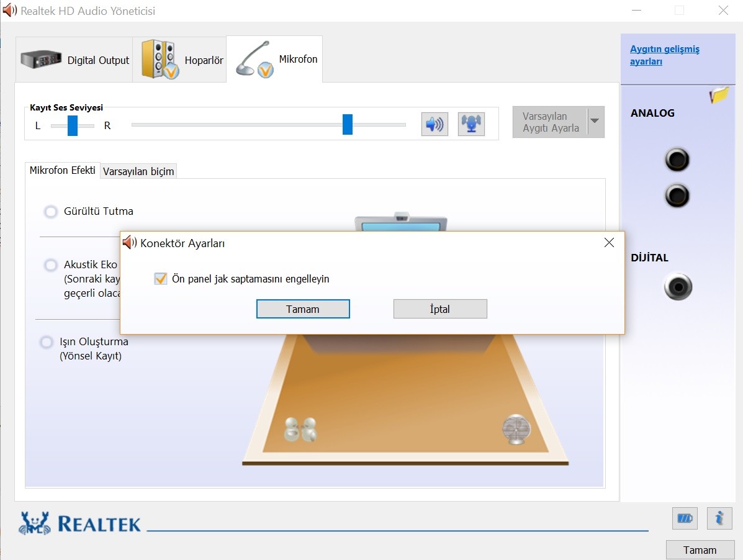Open the battery power management icon
The width and height of the screenshot is (743, 560).
(685, 518)
